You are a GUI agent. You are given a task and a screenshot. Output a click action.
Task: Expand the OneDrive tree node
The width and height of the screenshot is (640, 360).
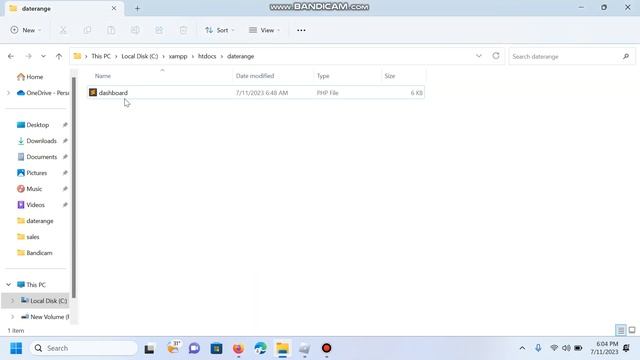click(x=9, y=93)
